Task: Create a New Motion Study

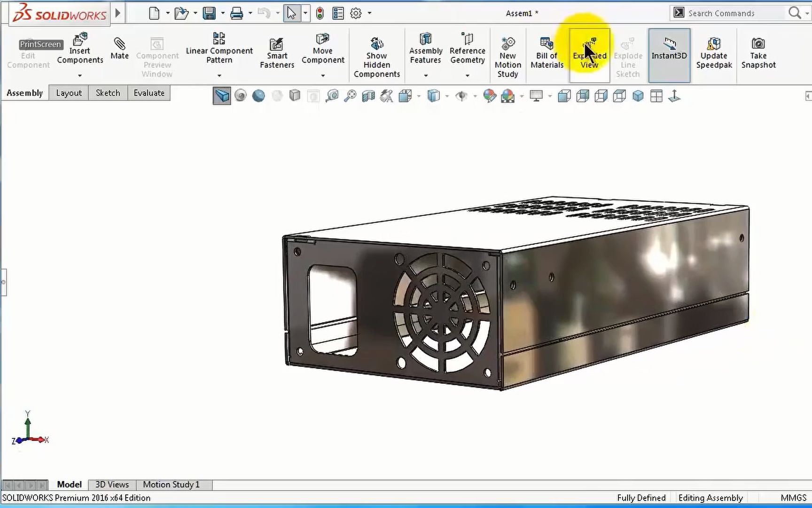Action: click(x=507, y=54)
